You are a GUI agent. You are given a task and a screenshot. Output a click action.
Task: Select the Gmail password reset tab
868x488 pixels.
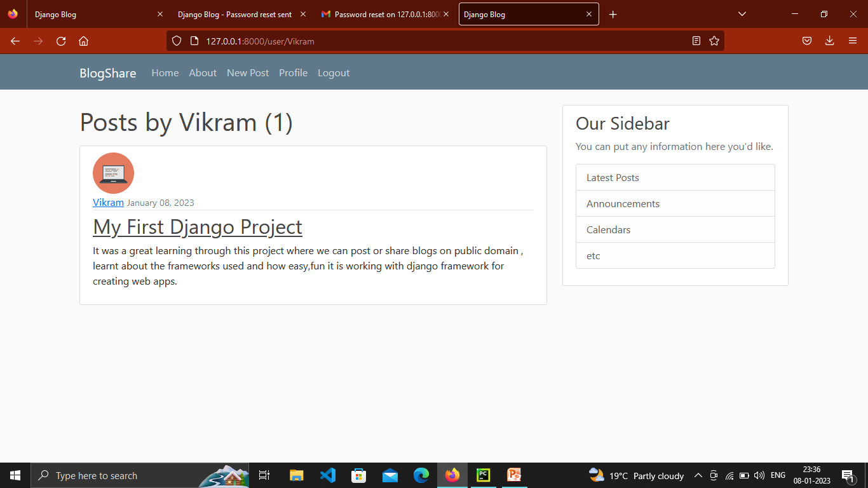[381, 14]
